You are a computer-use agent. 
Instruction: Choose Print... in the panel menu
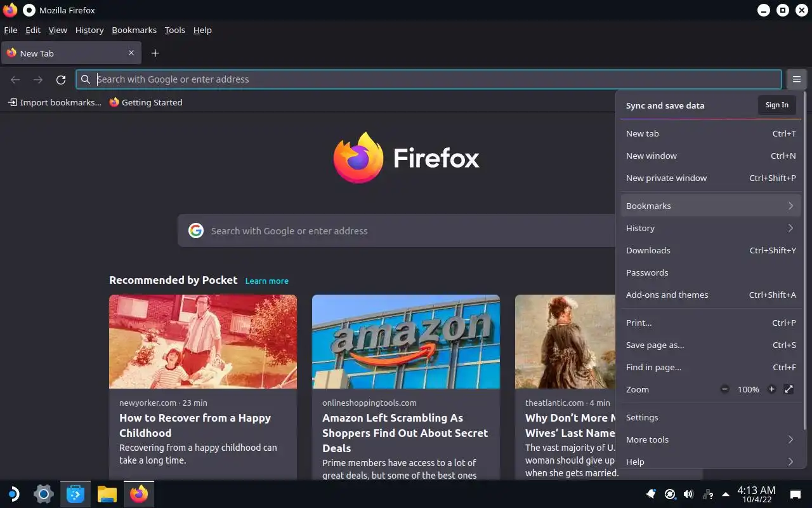[710, 323]
